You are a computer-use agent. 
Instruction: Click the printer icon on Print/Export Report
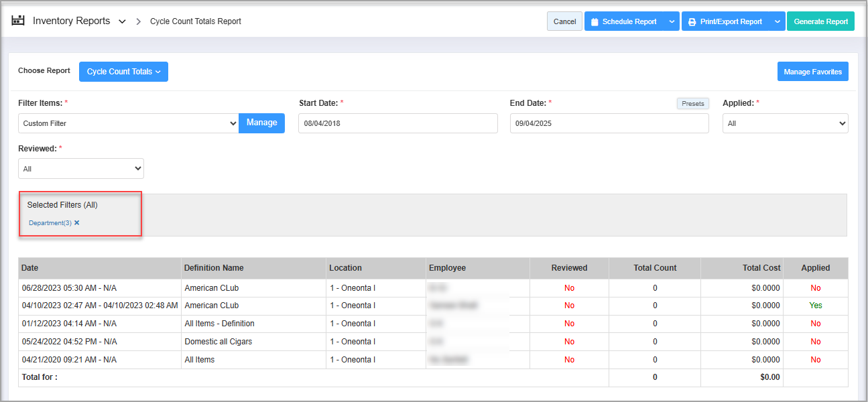692,22
